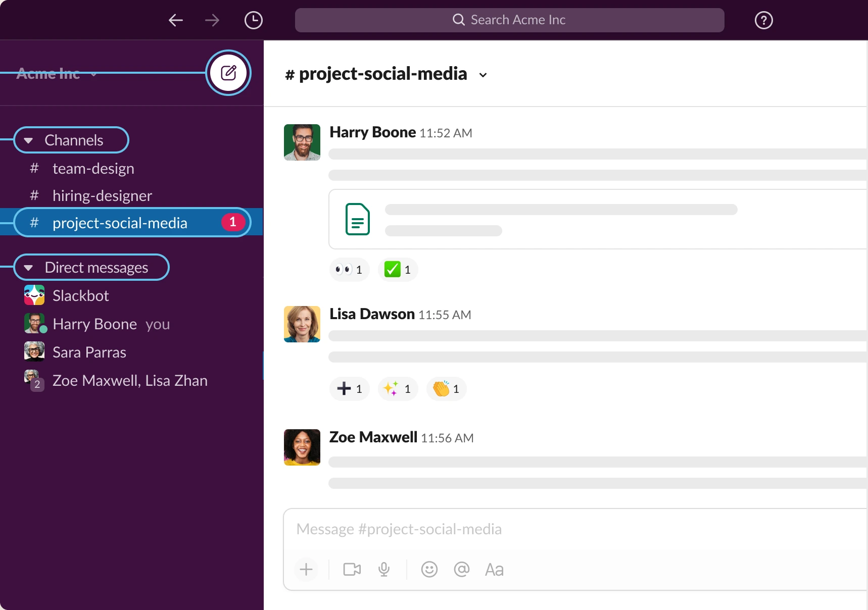Click Lisa Dawson's avatar in the chat

[302, 324]
